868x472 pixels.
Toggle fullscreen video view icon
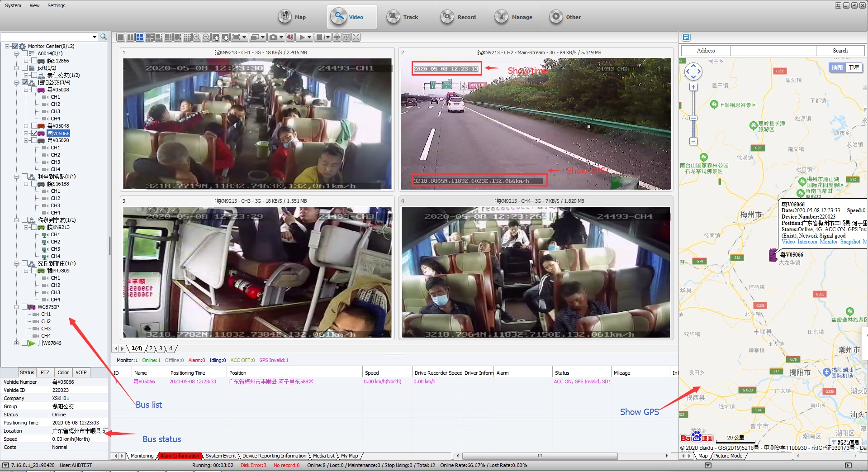point(356,37)
